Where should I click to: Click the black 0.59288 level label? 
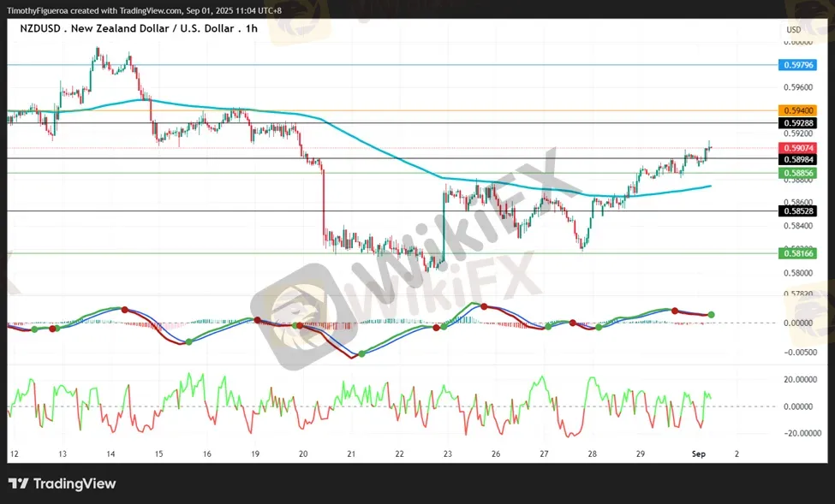click(796, 123)
